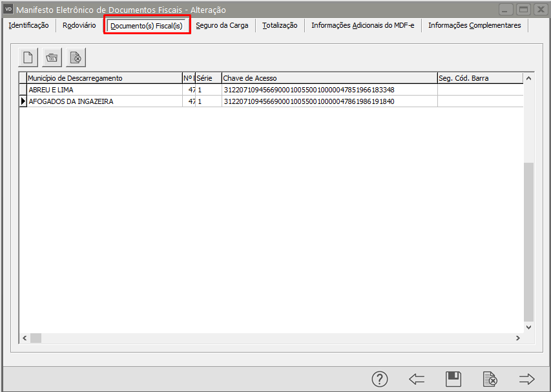Go back with the left arrow icon
The image size is (551, 392).
point(417,379)
